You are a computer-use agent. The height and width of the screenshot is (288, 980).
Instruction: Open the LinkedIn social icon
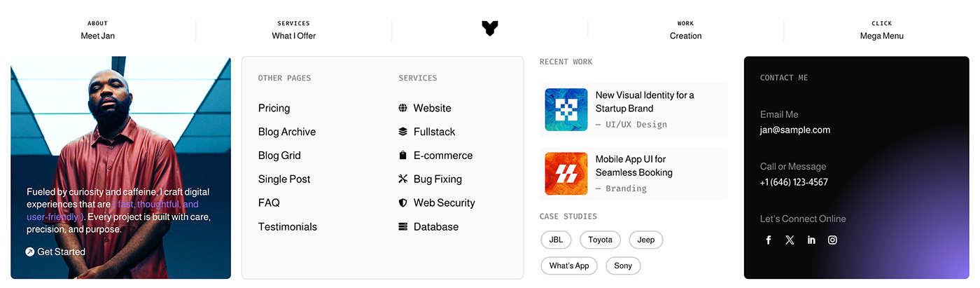click(x=811, y=240)
